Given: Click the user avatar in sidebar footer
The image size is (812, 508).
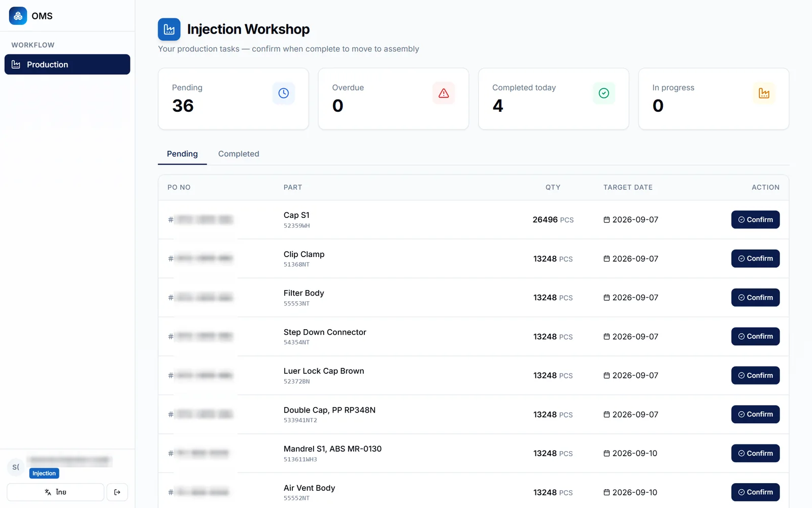Looking at the screenshot, I should pos(16,467).
